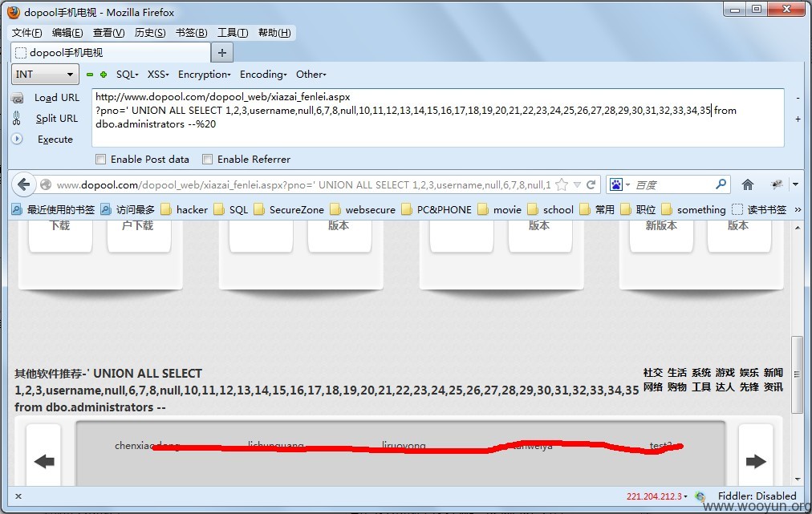Click the left arrow in username carousel
The height and width of the screenshot is (514, 812).
(44, 461)
